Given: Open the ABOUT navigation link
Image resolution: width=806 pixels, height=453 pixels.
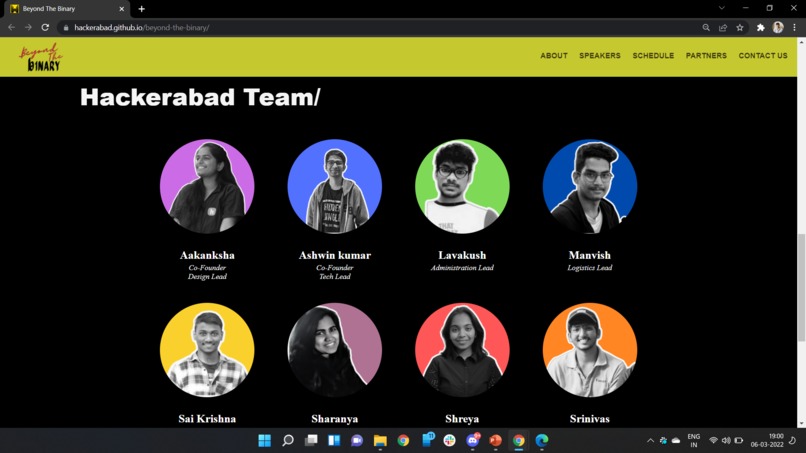Looking at the screenshot, I should point(554,56).
